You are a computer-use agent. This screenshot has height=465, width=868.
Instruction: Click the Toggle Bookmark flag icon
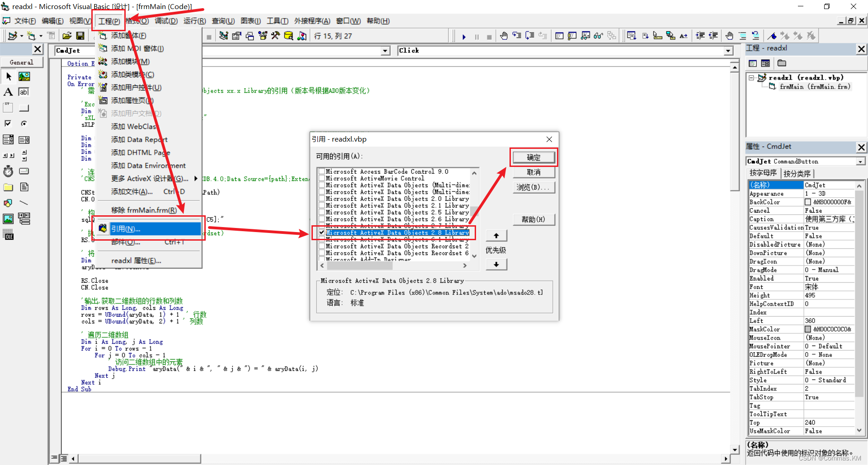coord(772,36)
